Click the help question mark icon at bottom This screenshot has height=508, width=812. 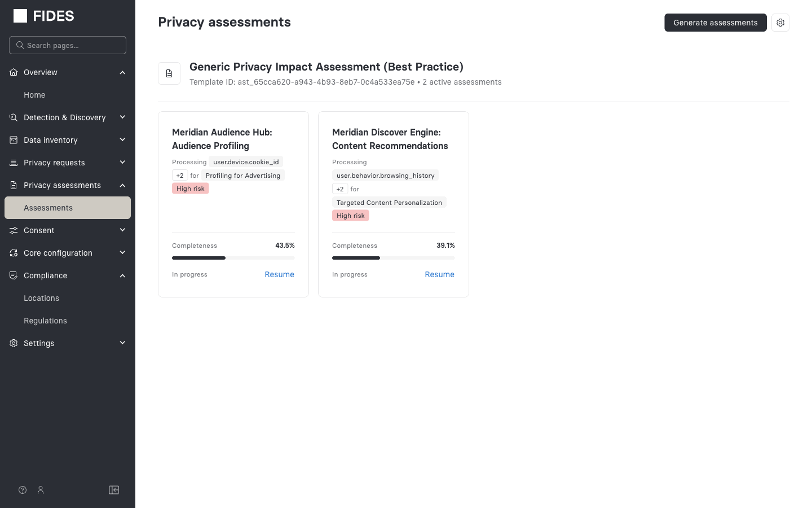22,490
